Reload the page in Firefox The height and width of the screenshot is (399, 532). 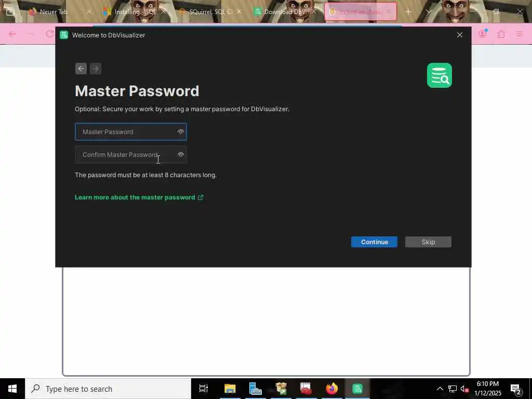pyautogui.click(x=50, y=34)
